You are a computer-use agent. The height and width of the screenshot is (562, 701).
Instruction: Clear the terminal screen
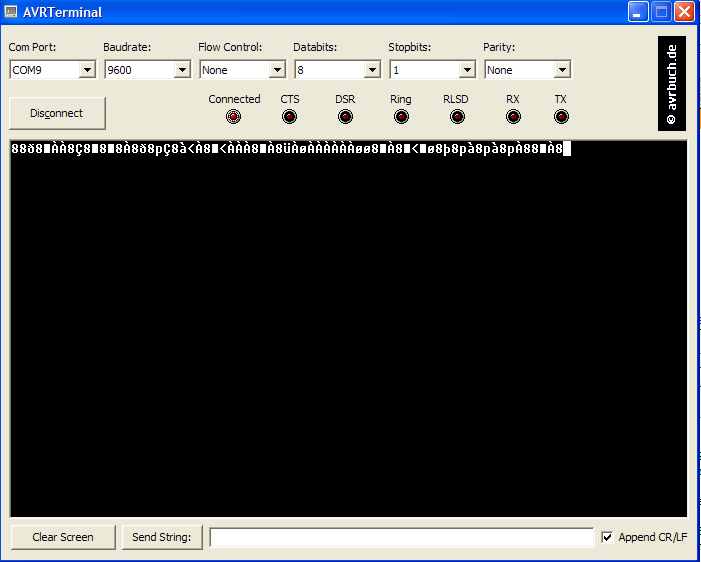63,537
